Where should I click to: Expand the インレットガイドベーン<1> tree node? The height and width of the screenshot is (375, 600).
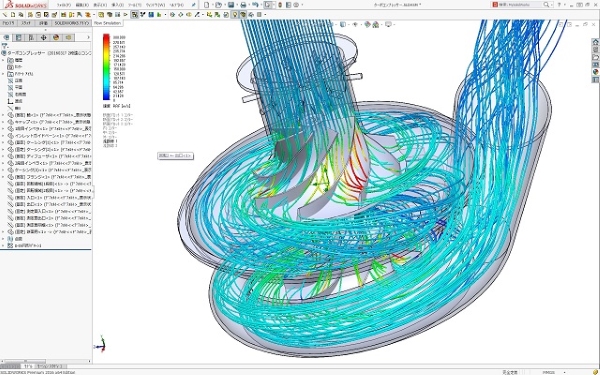click(3, 136)
